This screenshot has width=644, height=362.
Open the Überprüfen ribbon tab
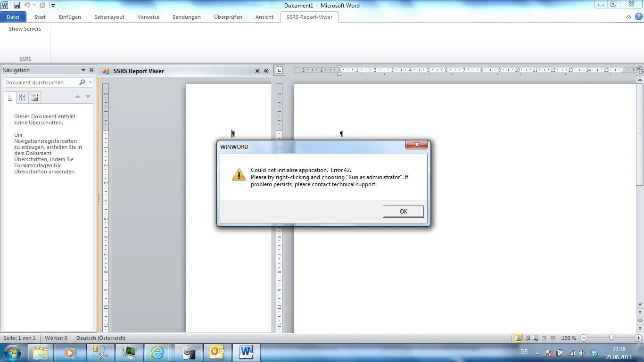[228, 17]
